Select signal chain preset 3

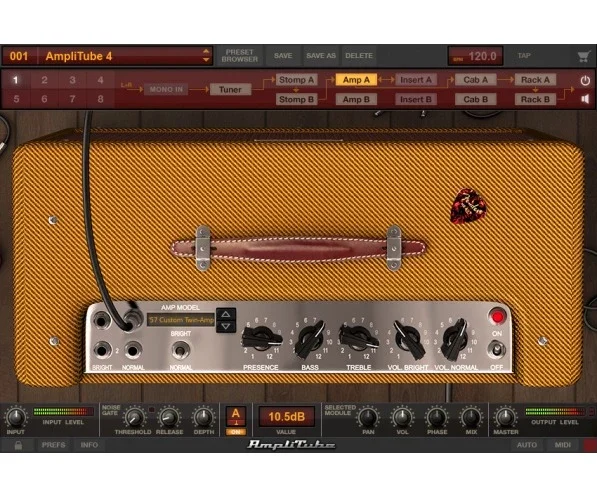coord(72,80)
